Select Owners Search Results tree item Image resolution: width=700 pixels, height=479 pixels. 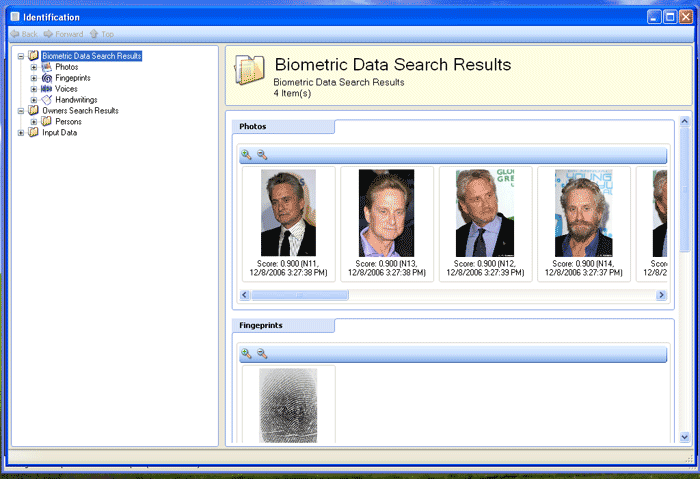coord(80,110)
